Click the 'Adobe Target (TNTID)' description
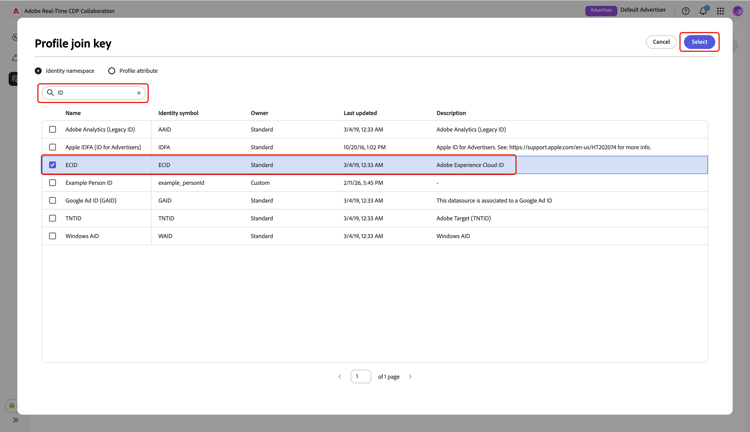This screenshot has width=750, height=432. point(463,218)
